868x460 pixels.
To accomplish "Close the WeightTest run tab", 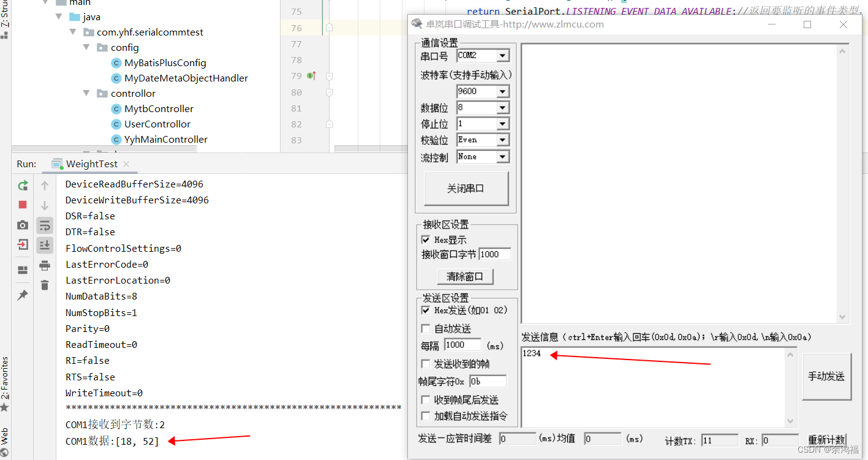I will click(x=126, y=164).
